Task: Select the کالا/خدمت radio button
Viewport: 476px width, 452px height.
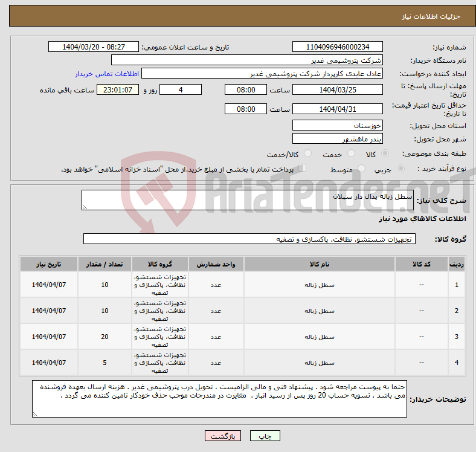Action: pos(307,153)
